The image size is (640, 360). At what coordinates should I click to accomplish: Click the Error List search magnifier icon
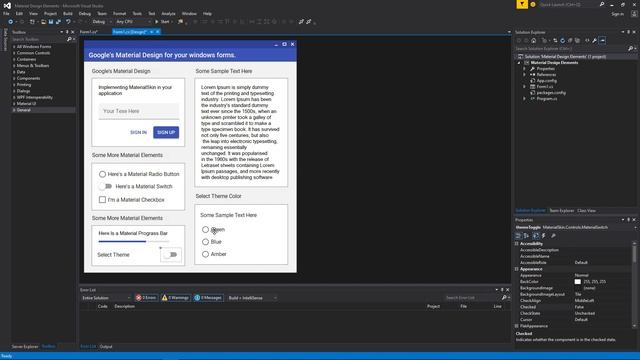504,298
